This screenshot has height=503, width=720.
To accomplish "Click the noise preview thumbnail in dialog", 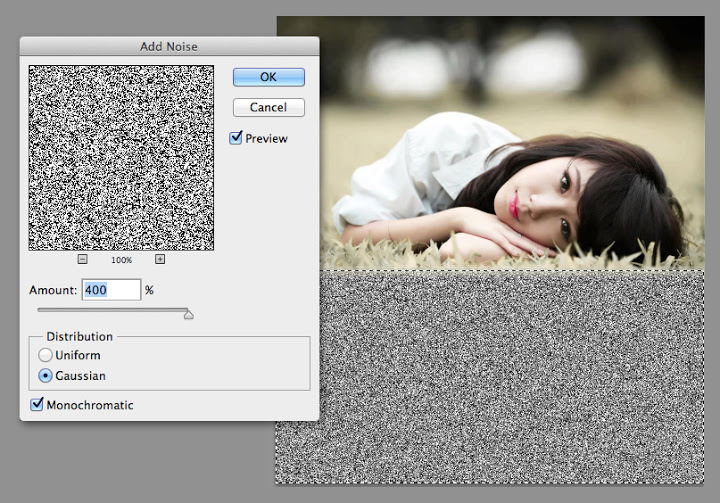I will [x=121, y=157].
